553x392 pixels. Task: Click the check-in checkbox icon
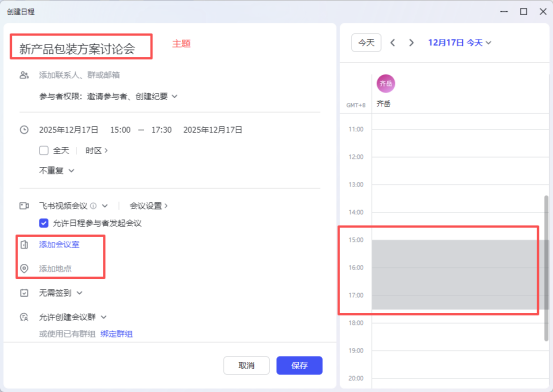click(24, 293)
